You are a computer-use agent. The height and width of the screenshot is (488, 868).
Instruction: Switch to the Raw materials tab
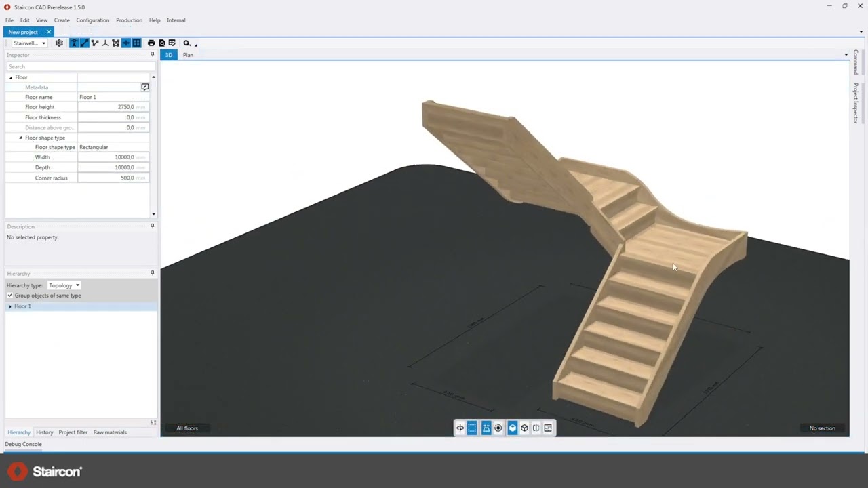pos(110,432)
